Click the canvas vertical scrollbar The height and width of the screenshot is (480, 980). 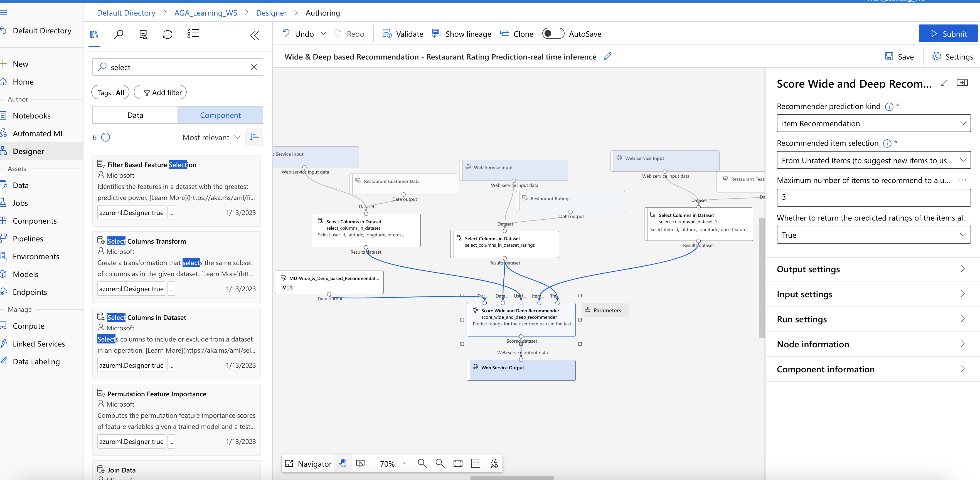pos(761,278)
